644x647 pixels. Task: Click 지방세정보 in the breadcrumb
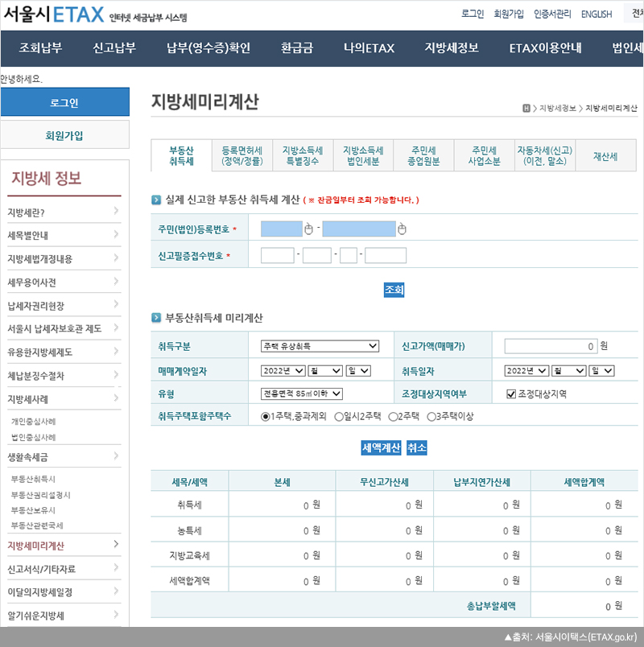[557, 108]
